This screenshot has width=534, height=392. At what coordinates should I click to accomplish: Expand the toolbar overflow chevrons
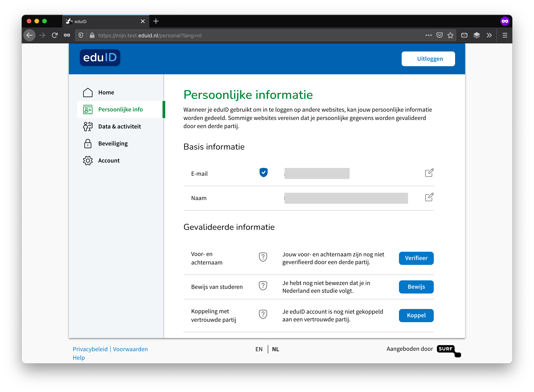[489, 35]
